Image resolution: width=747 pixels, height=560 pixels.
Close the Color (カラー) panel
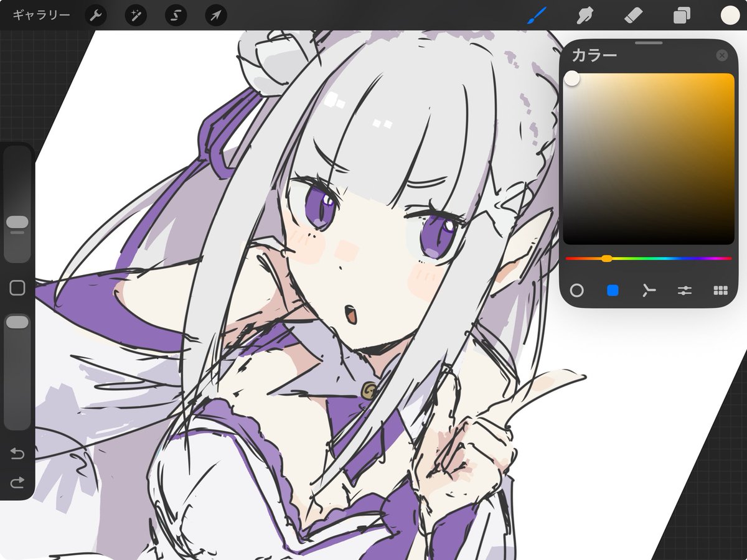(722, 55)
